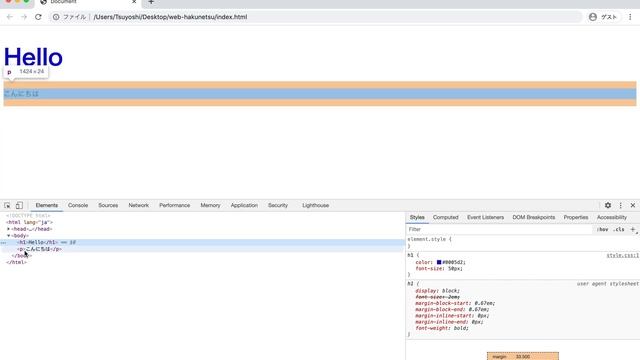Select the DOM Breakpoints pane tab
This screenshot has width=640, height=360.
click(534, 218)
